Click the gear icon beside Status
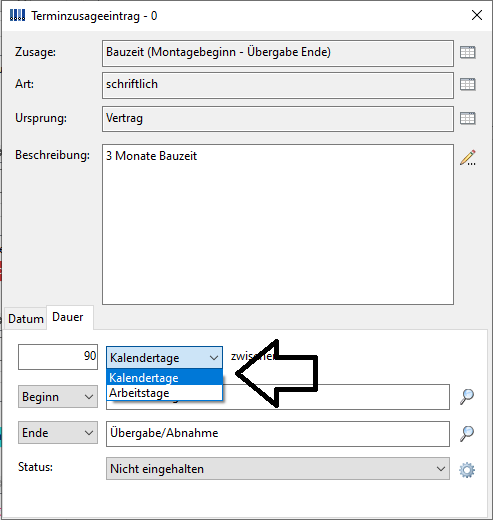The width and height of the screenshot is (493, 520). (x=467, y=470)
